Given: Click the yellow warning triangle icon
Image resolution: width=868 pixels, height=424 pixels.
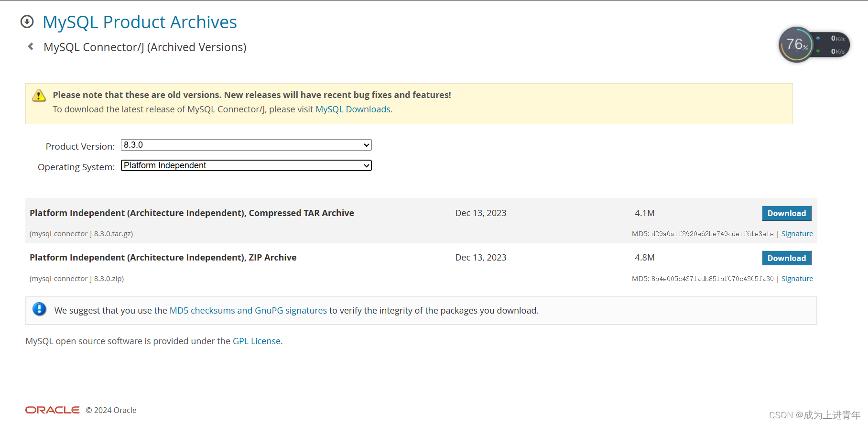Looking at the screenshot, I should point(39,96).
